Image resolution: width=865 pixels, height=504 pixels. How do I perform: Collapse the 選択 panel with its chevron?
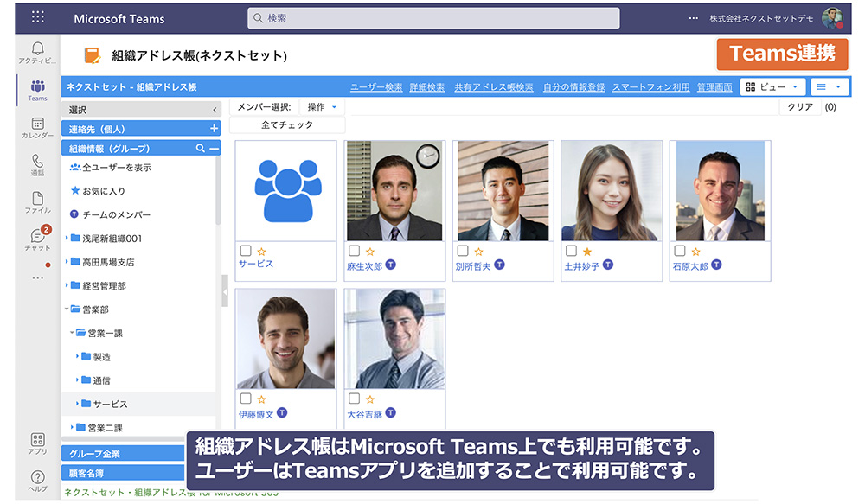click(215, 110)
